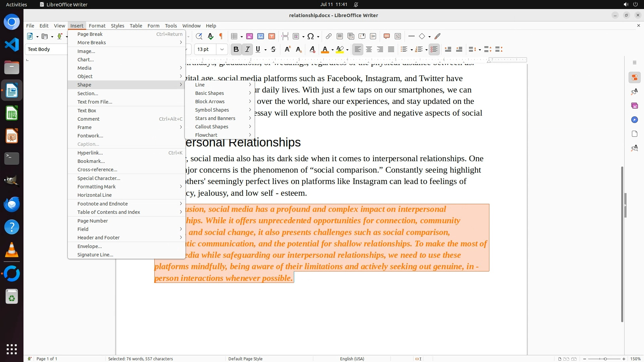
Task: Toggle Strikethrough formatting
Action: pyautogui.click(x=273, y=50)
